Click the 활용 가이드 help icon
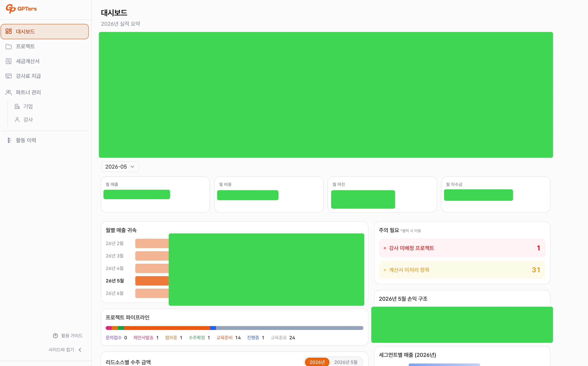588x366 pixels. tap(55, 336)
